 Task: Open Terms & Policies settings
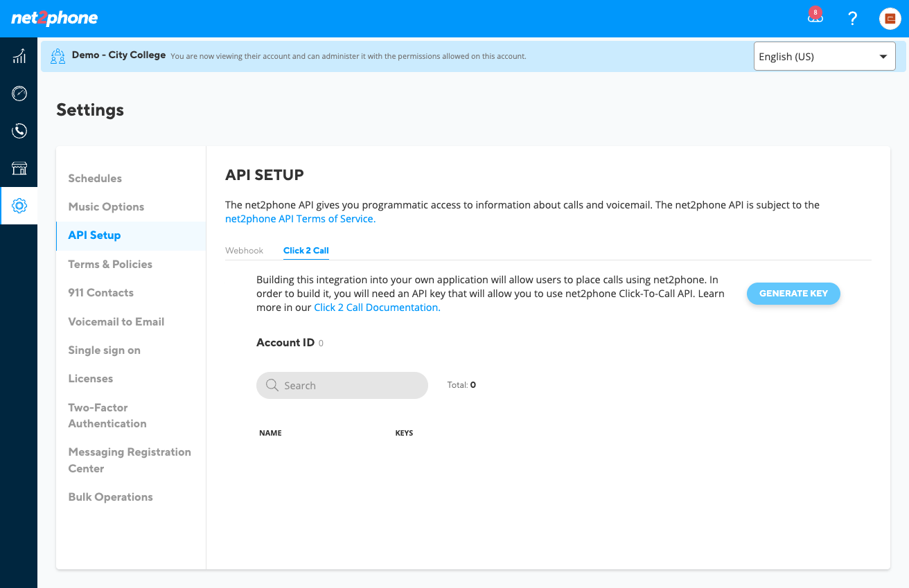(x=110, y=264)
